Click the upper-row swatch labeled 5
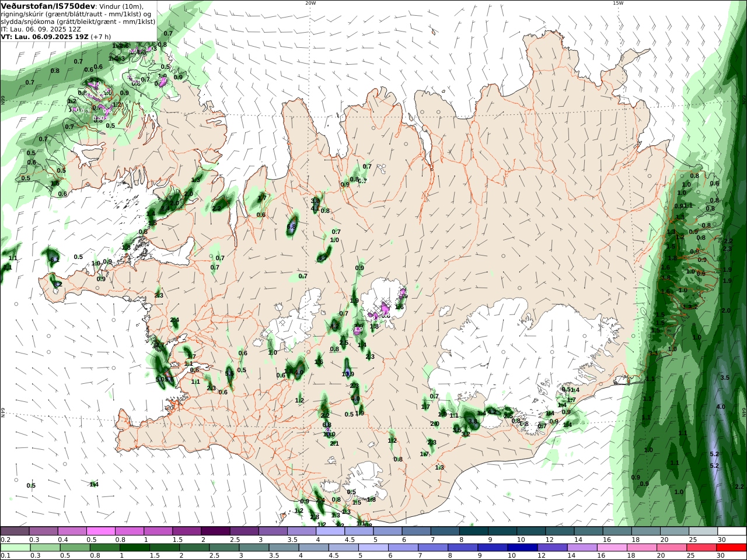 [x=387, y=531]
